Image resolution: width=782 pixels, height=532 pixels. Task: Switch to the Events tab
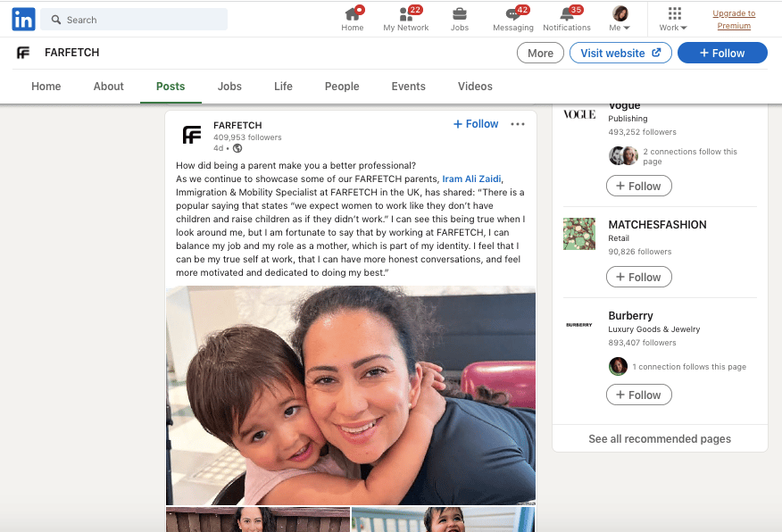click(409, 87)
